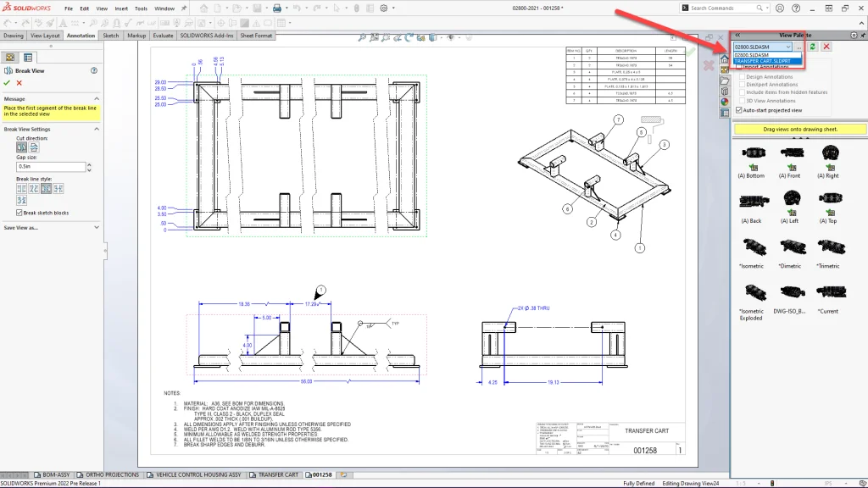Screen dimensions: 868x488
Task: Open Appearances color ball tab in task pane
Action: click(x=725, y=102)
